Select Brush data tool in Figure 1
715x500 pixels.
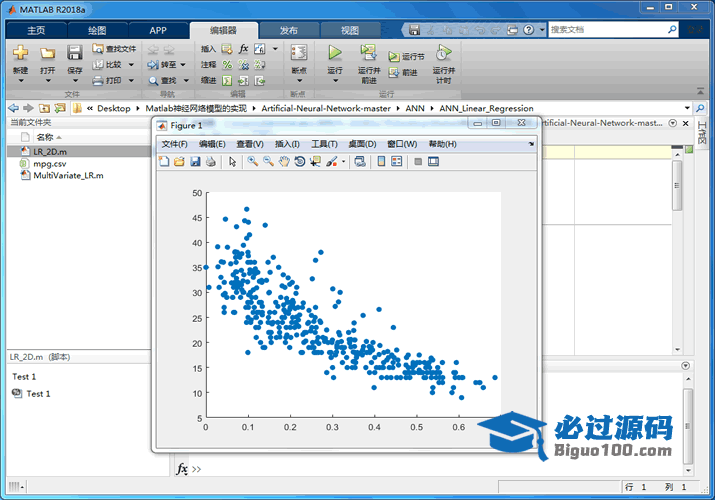[332, 161]
